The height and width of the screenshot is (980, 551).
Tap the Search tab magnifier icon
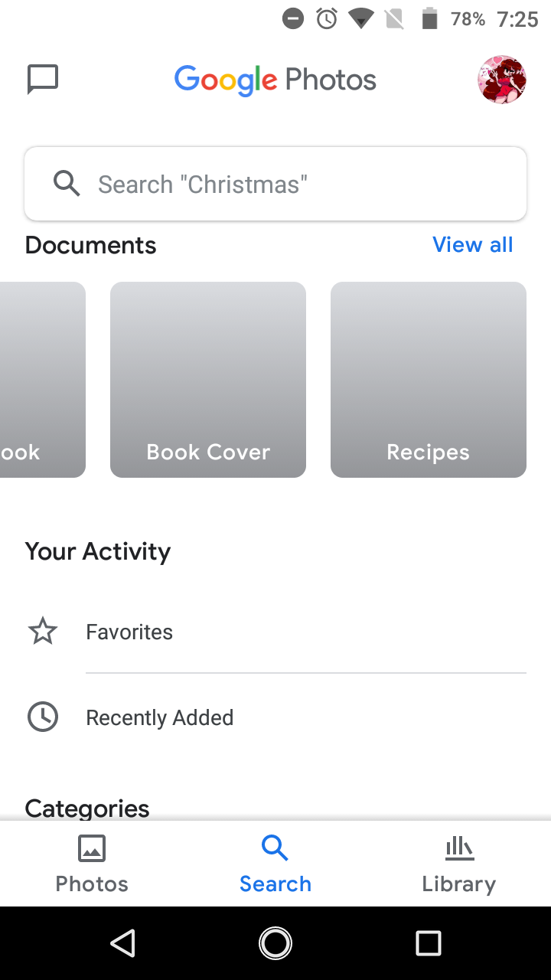(x=275, y=848)
